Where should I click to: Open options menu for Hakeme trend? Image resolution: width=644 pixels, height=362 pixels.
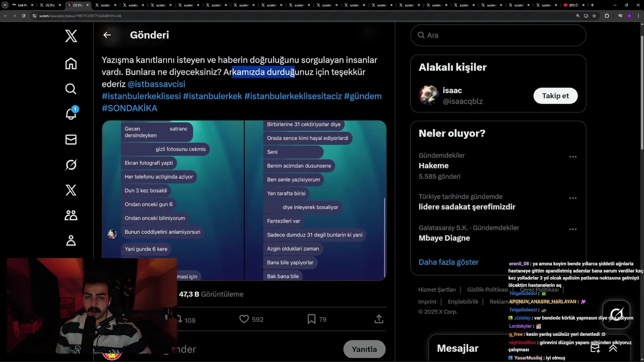(573, 157)
